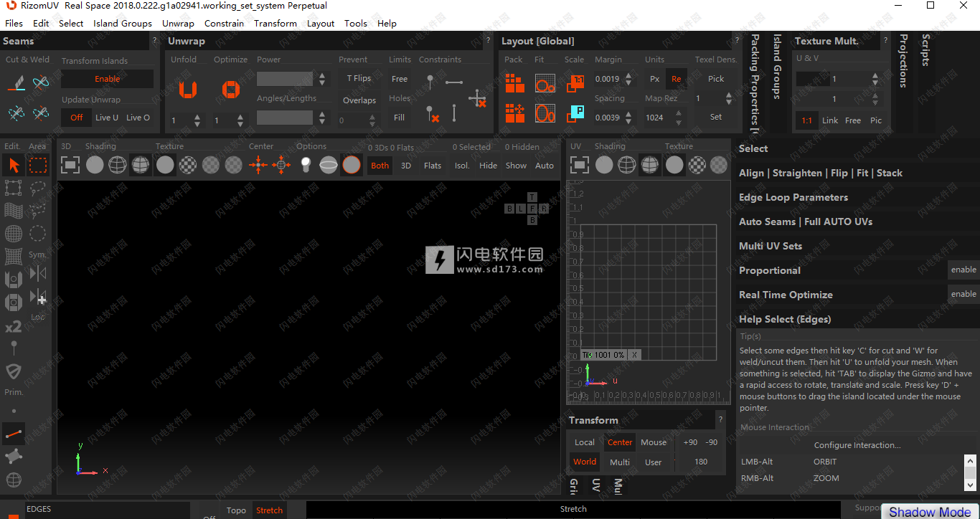
Task: Select Px units
Action: click(x=654, y=79)
